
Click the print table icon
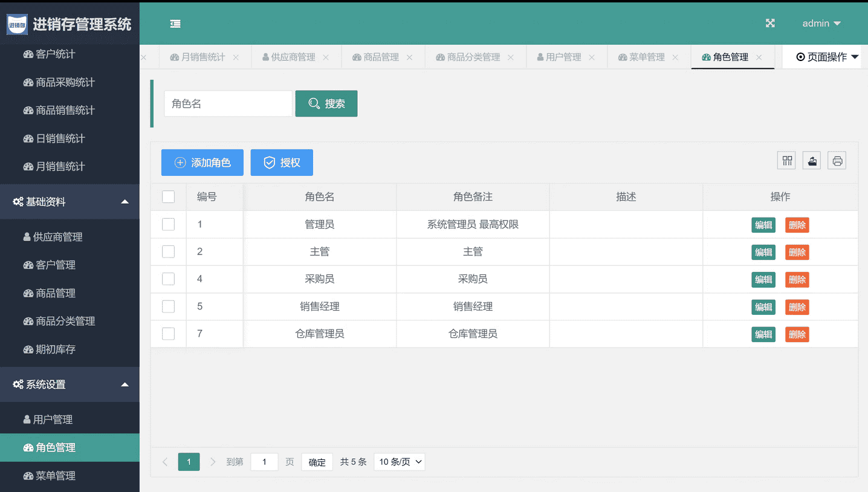pyautogui.click(x=837, y=161)
